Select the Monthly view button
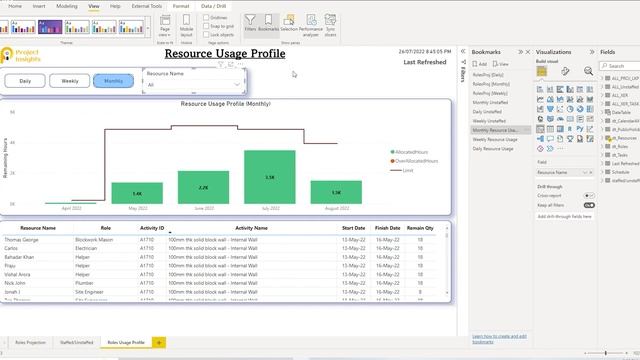This screenshot has height=360, width=640. click(x=113, y=81)
